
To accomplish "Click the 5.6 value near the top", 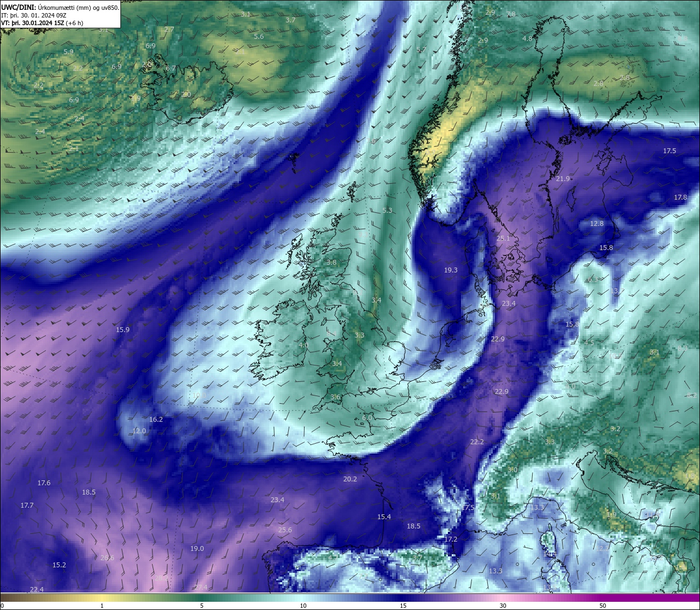I will (259, 37).
